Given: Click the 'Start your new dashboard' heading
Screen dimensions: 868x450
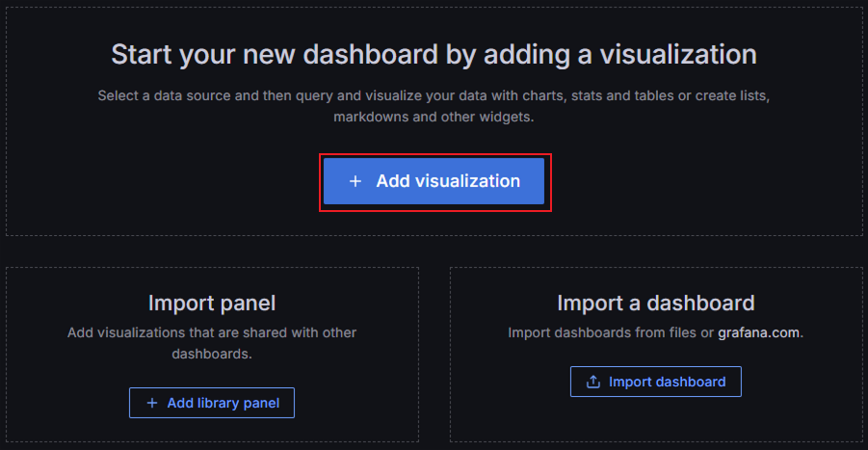Looking at the screenshot, I should (x=434, y=54).
